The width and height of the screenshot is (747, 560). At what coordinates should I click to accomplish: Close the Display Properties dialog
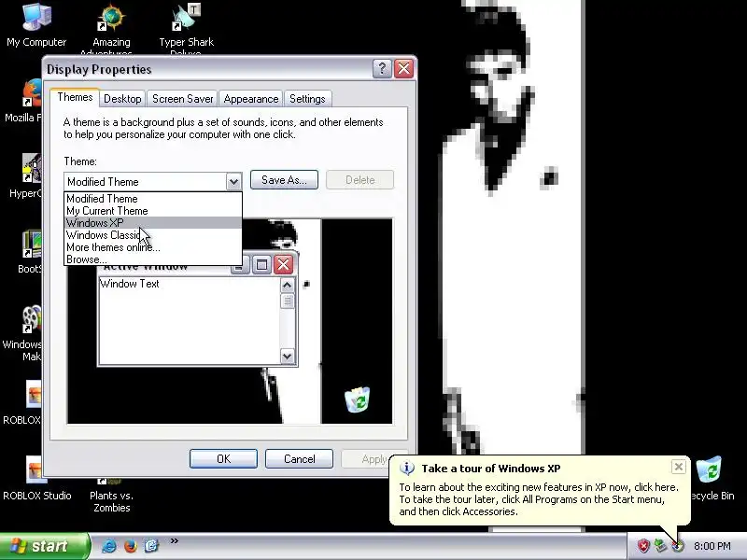click(x=404, y=68)
